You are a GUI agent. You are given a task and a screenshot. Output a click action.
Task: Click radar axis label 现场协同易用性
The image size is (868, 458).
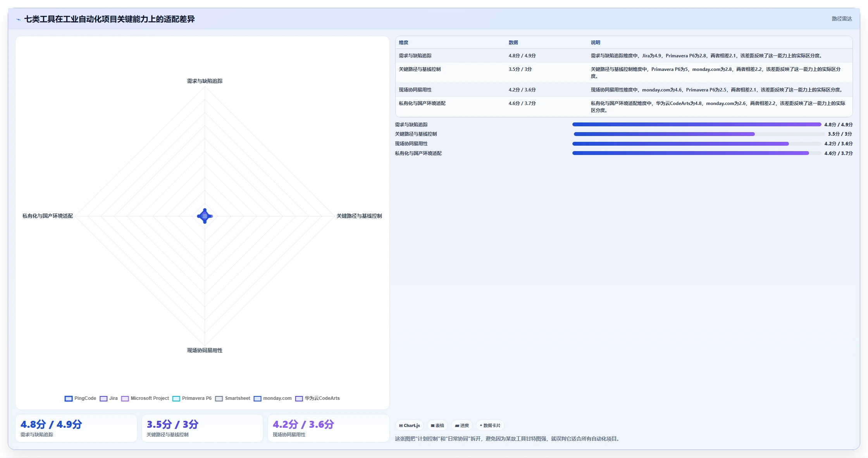click(x=205, y=350)
